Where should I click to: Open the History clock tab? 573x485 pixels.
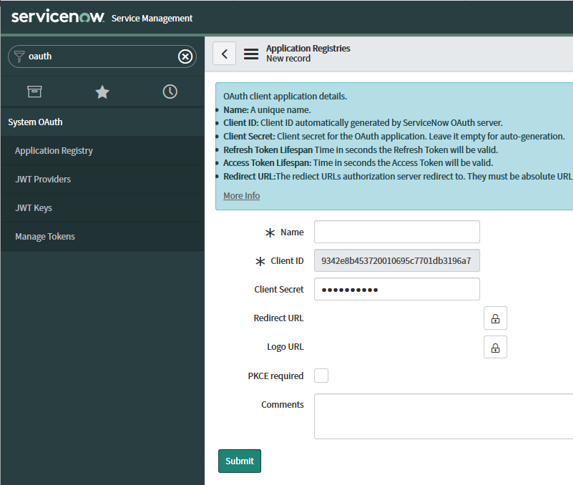(x=170, y=92)
